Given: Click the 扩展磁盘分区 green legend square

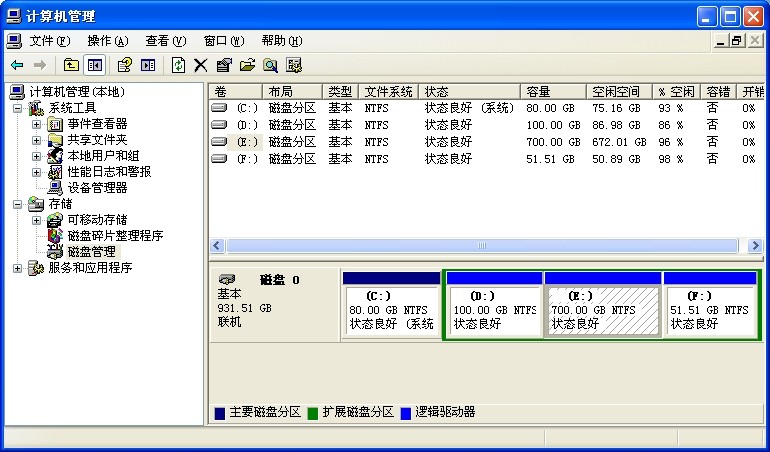Looking at the screenshot, I should tap(313, 413).
